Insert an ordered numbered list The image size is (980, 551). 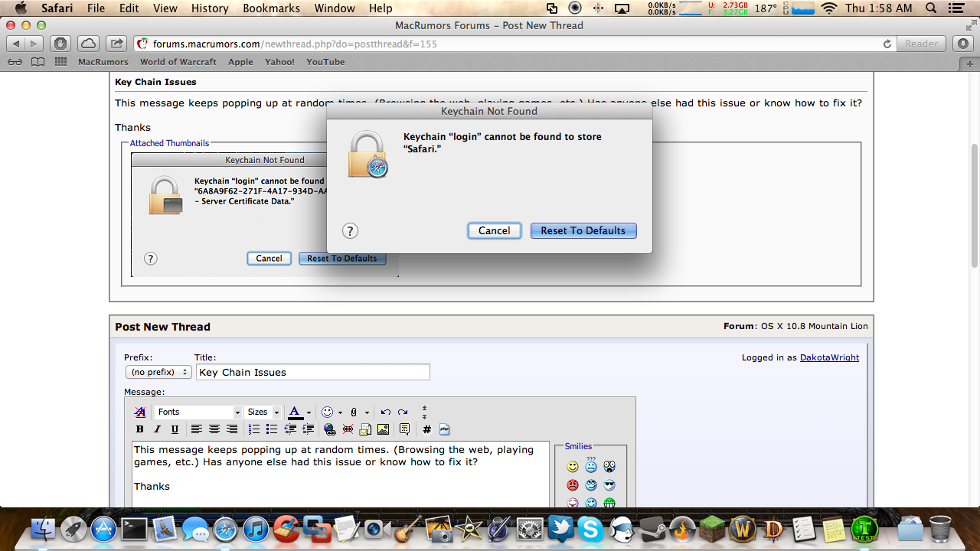(x=254, y=429)
